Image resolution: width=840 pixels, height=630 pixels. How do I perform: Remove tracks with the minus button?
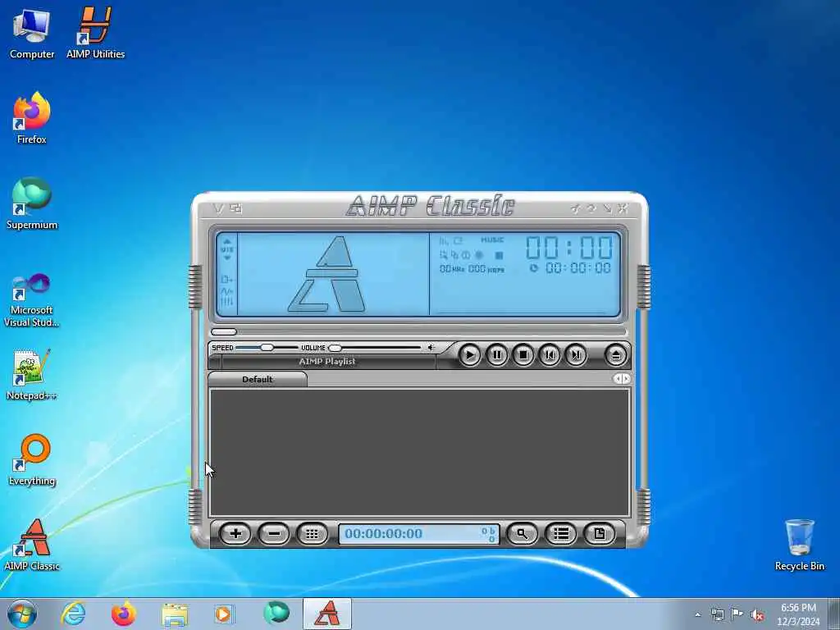coord(274,533)
